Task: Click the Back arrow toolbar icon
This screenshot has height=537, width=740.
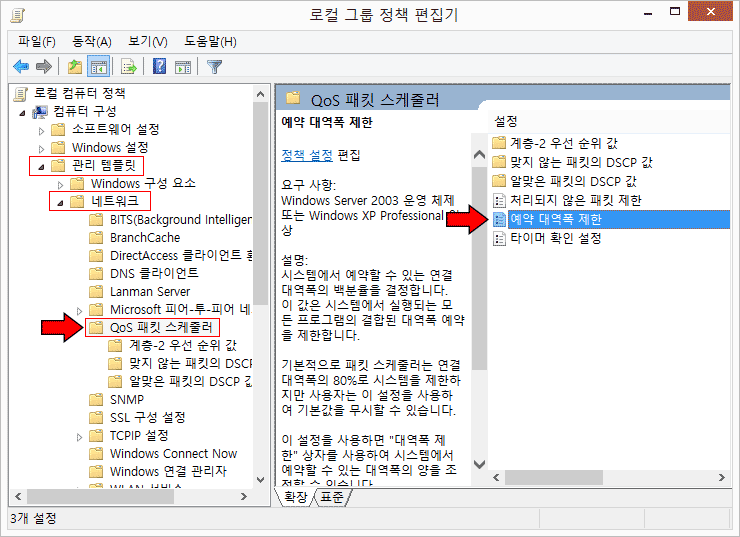Action: pos(21,67)
